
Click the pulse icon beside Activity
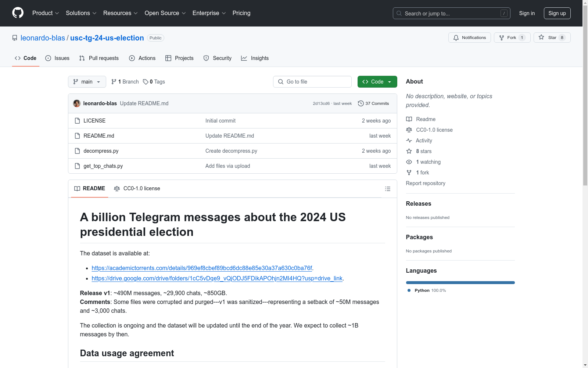(409, 141)
